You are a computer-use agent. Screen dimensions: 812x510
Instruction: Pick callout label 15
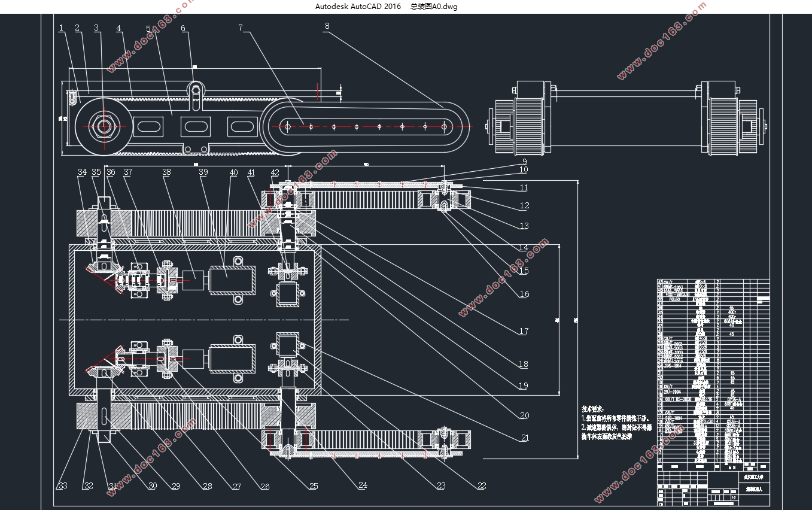[x=524, y=271]
